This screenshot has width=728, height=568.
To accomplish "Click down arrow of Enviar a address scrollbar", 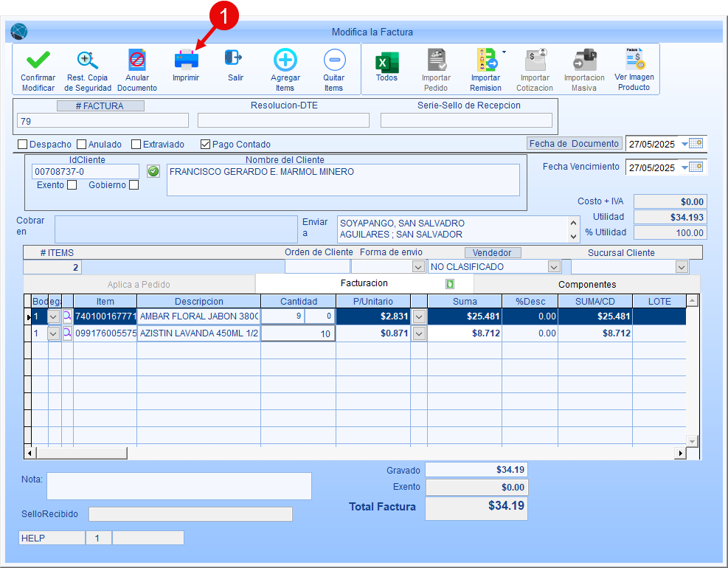I will pyautogui.click(x=573, y=236).
